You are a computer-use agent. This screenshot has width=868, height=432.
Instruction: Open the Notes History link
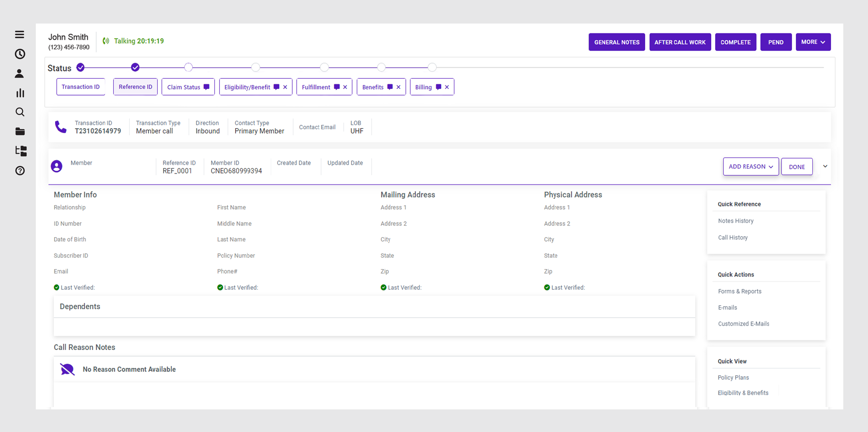pyautogui.click(x=736, y=221)
